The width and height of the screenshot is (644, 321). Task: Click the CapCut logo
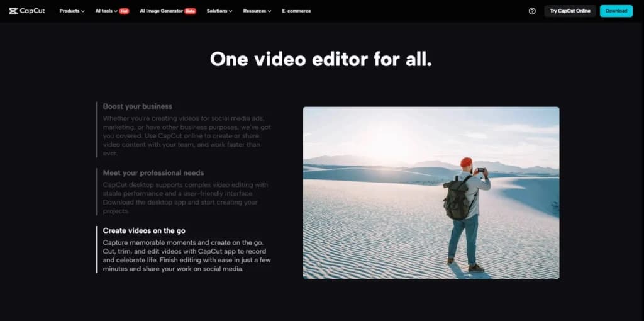coord(27,11)
